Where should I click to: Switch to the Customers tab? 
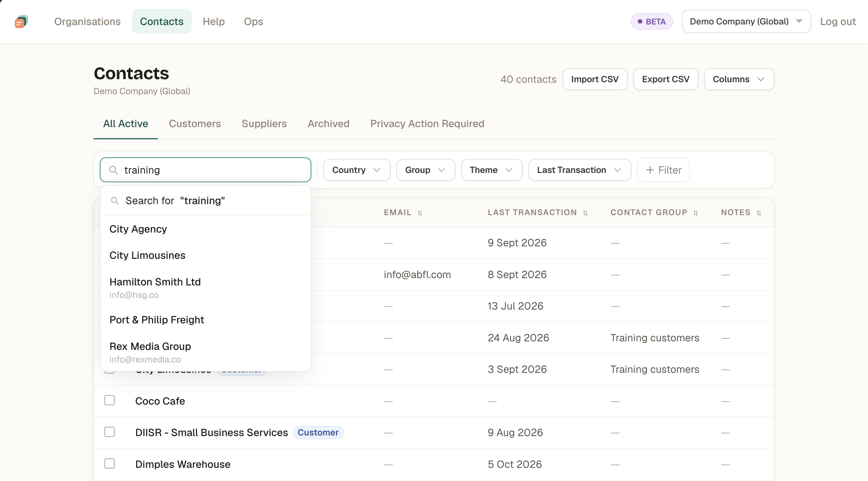point(195,124)
